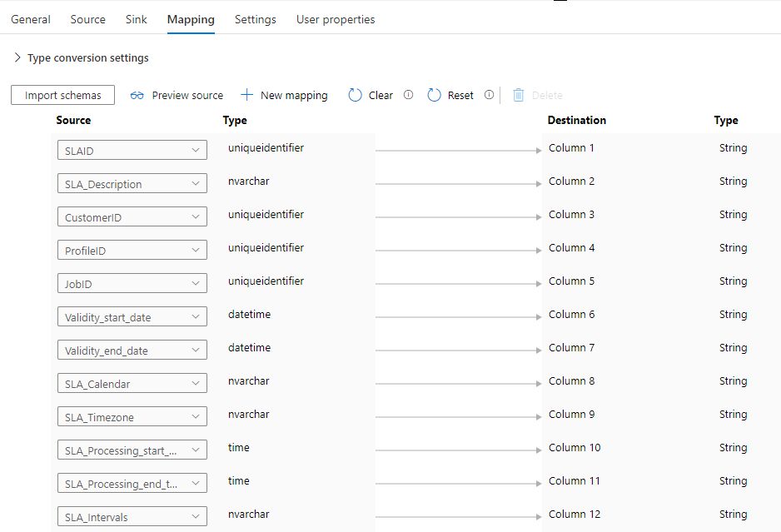Click the Clear button label

click(381, 95)
